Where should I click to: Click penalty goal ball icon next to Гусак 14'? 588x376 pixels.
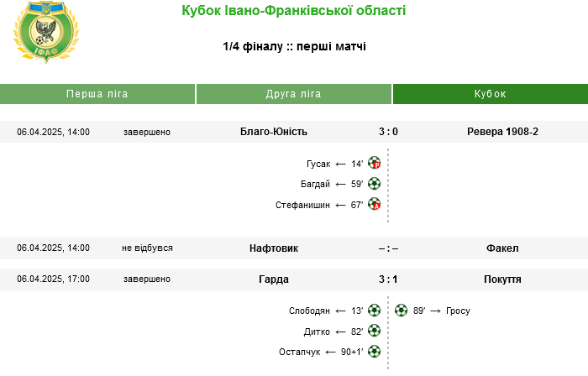375,164
